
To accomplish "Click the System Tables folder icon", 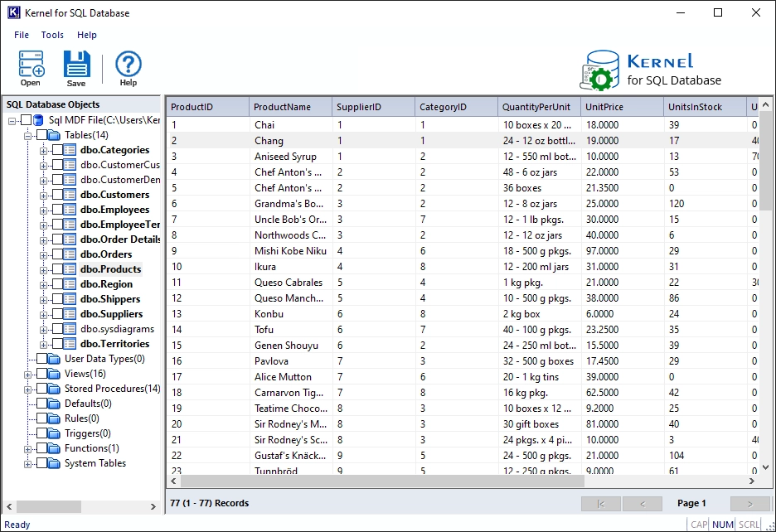I will [55, 463].
